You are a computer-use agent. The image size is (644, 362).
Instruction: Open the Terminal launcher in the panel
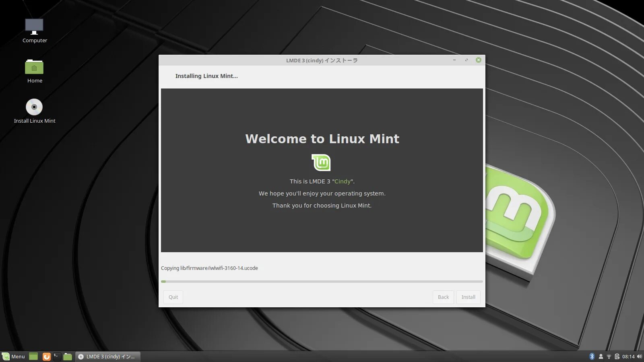coord(57,356)
